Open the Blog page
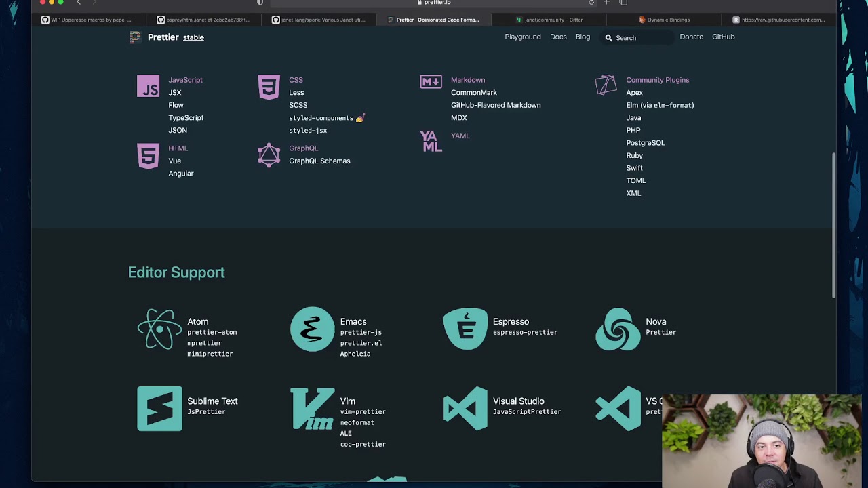The width and height of the screenshot is (868, 488). coord(583,37)
